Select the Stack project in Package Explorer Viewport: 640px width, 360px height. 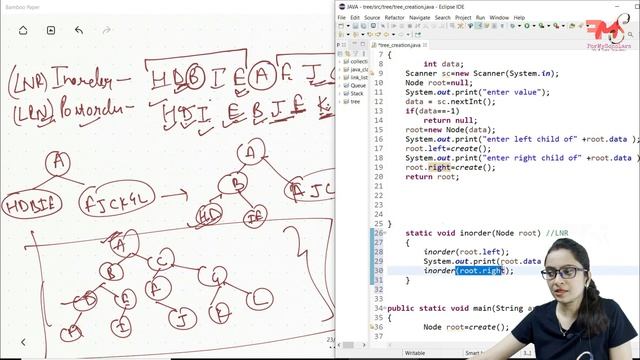pyautogui.click(x=353, y=93)
